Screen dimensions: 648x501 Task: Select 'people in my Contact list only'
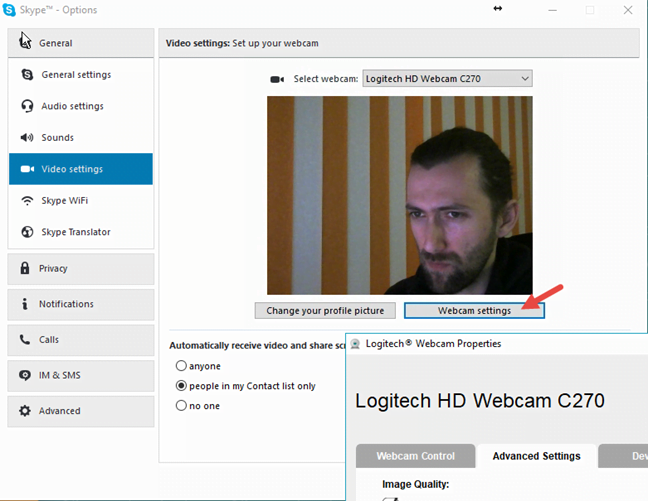pyautogui.click(x=181, y=386)
